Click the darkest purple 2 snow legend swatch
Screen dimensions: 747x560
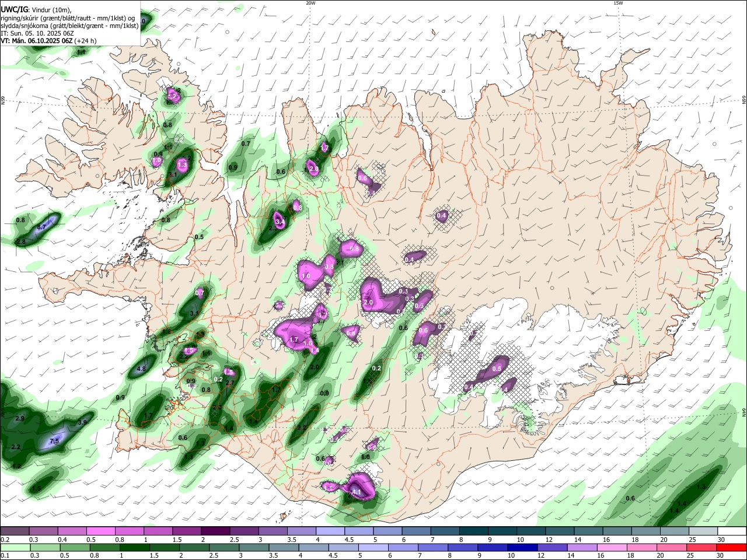point(215,531)
